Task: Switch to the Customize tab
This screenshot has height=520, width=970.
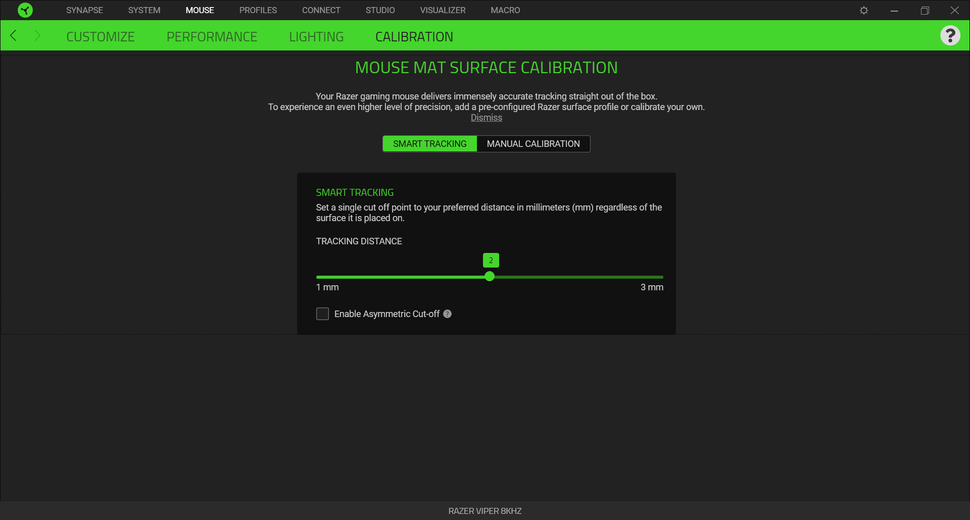Action: point(100,36)
